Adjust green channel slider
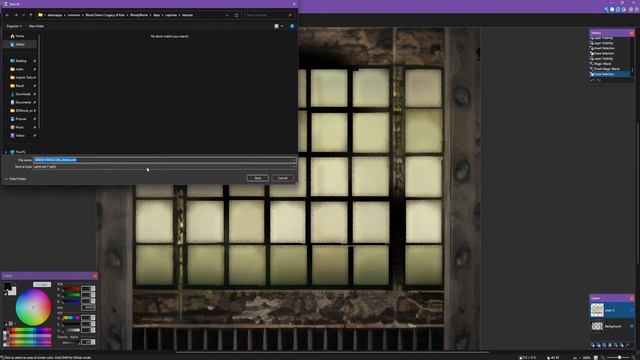Screen dimensions: 640x360 pos(72,295)
